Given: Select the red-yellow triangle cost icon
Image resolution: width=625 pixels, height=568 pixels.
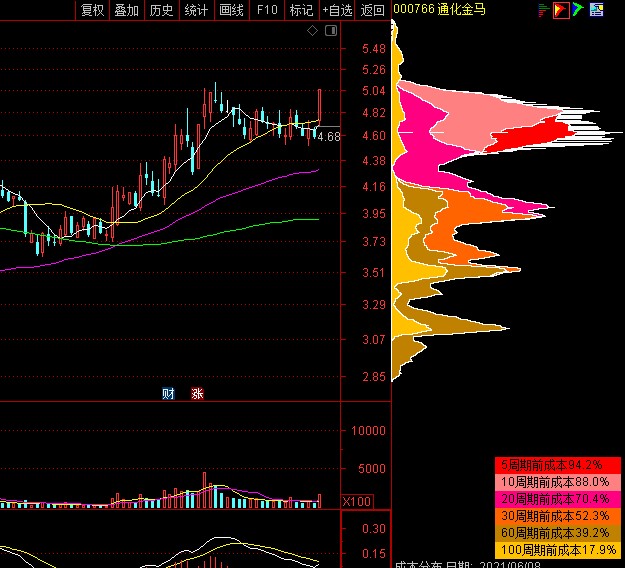Looking at the screenshot, I should click(561, 10).
